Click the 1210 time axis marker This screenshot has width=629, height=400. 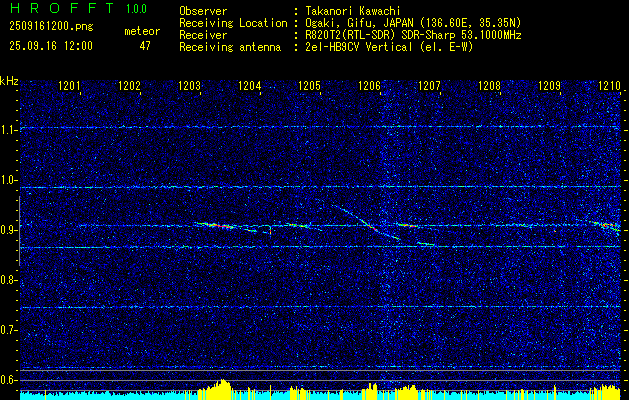point(609,85)
